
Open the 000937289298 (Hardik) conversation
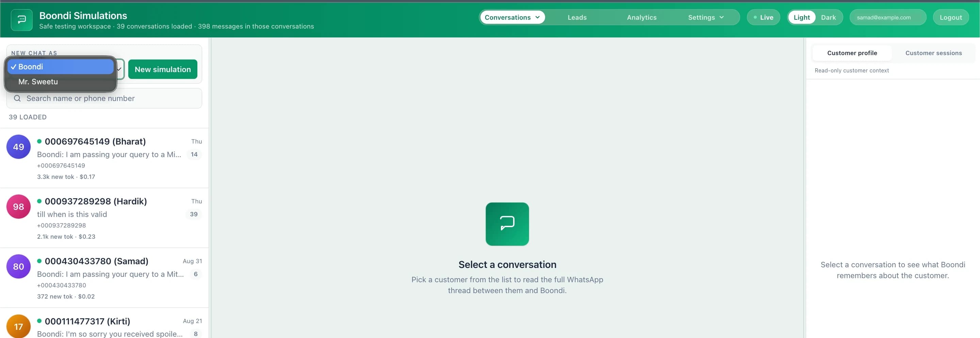[x=104, y=218]
